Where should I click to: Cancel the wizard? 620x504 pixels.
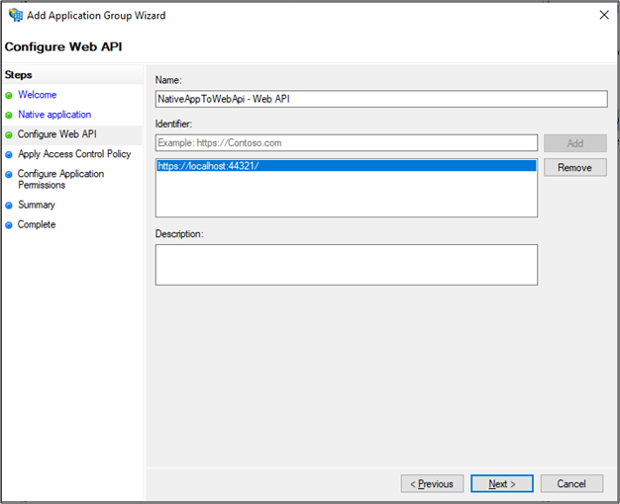(571, 484)
